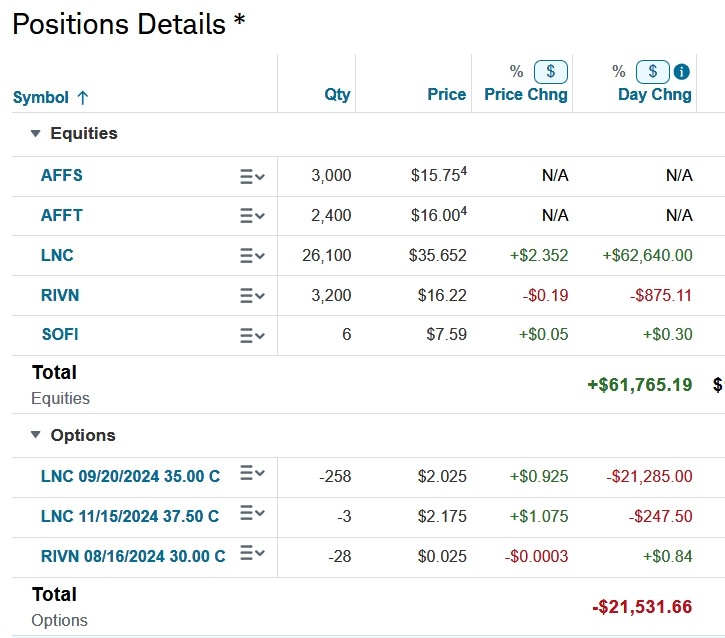Switch Price Chng to dollar view
Screen dimensions: 725x638
point(550,72)
